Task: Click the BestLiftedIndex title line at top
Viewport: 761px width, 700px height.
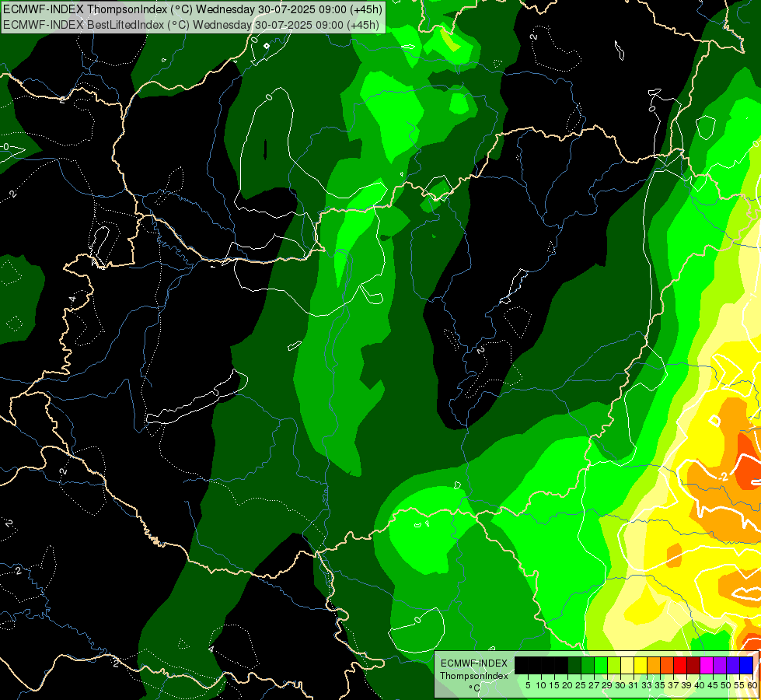Action: [191, 25]
